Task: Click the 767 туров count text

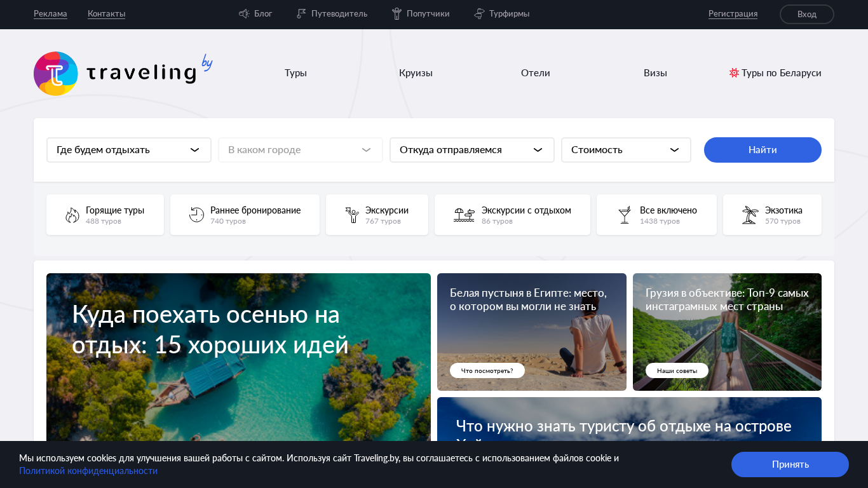Action: tap(383, 221)
